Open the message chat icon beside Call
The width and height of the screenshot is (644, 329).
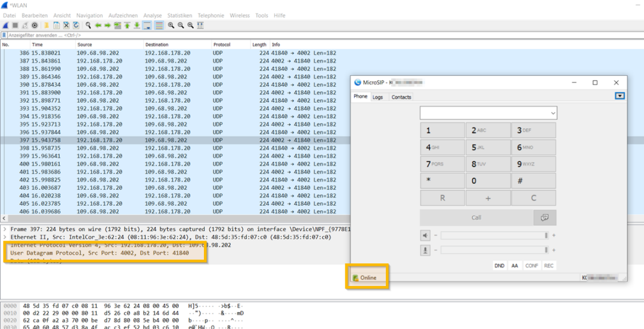544,217
